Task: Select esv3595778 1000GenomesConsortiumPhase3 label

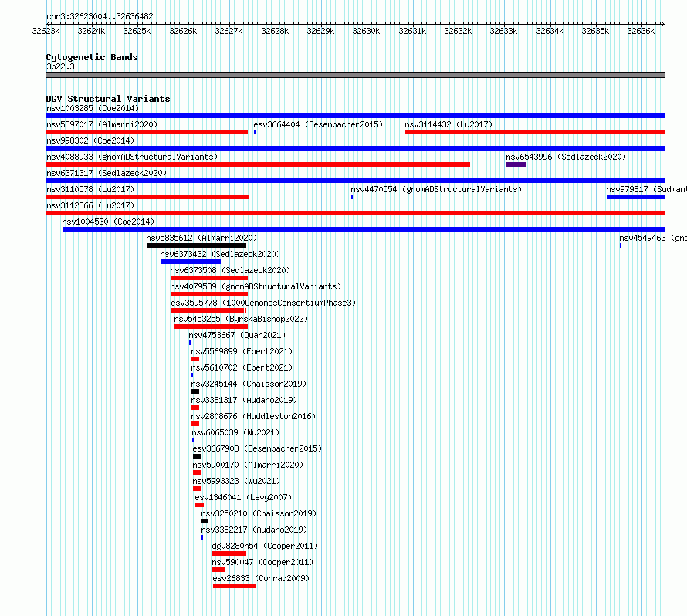Action: coord(263,303)
